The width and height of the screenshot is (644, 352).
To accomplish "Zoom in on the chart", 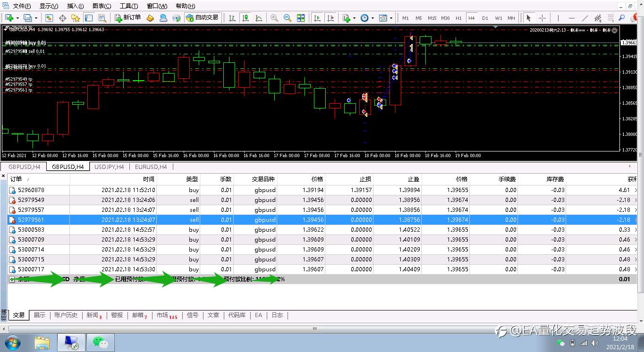I will tap(274, 18).
